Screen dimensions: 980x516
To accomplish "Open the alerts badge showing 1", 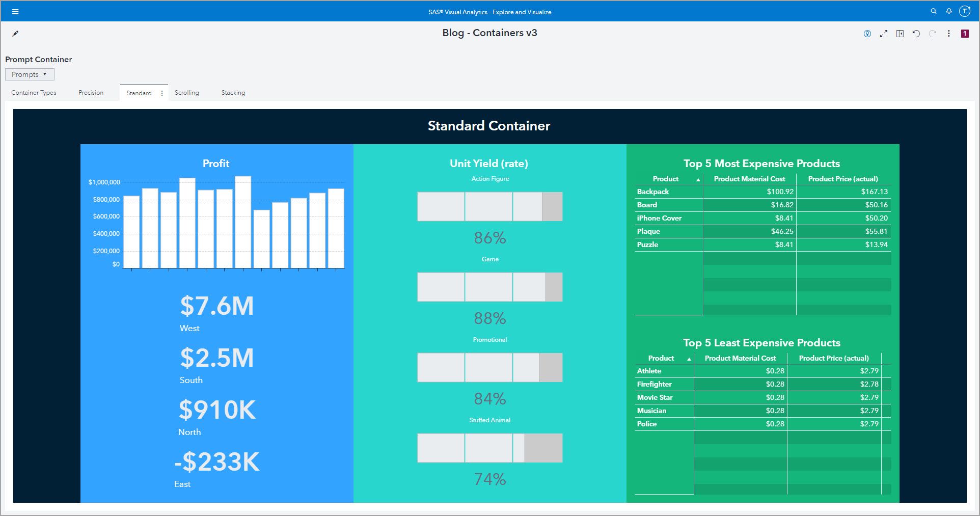I will [965, 33].
